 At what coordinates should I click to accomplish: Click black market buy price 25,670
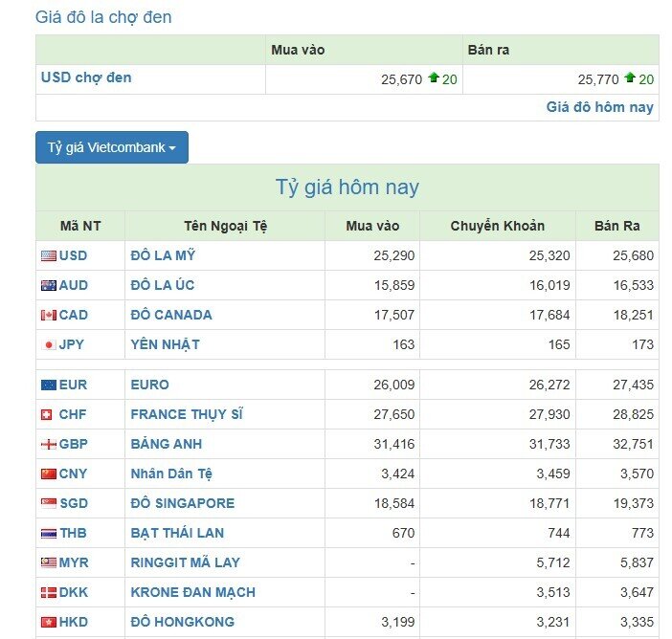[401, 79]
